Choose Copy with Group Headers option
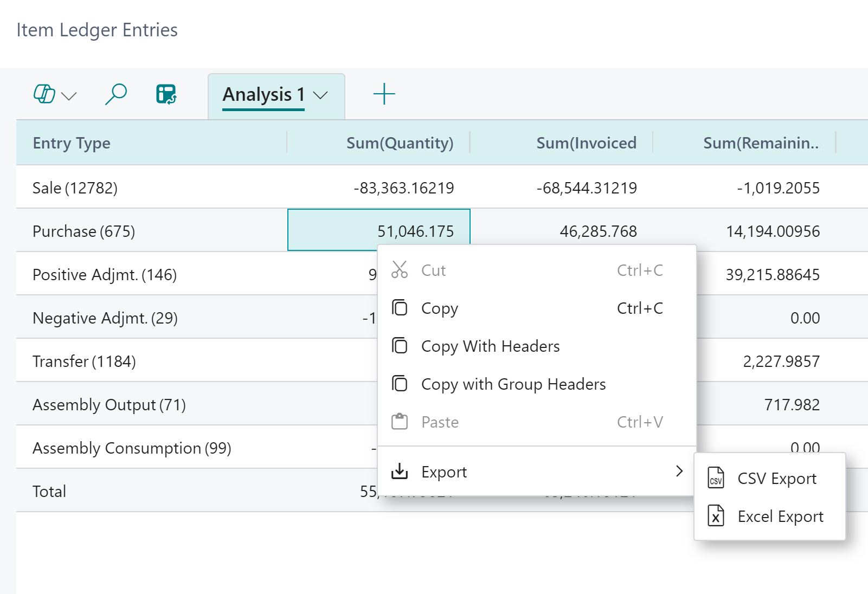Viewport: 868px width, 594px height. [513, 384]
